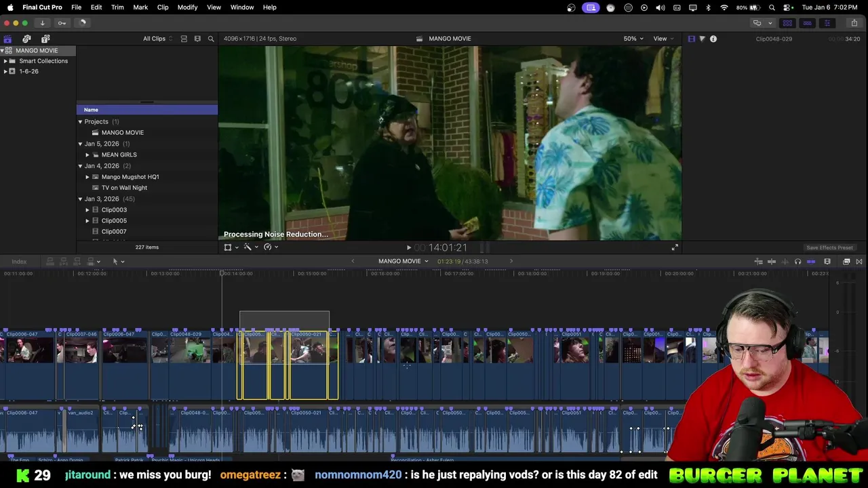This screenshot has height=488, width=868.
Task: Collapse the MANGO MOVIE library
Action: coord(3,51)
